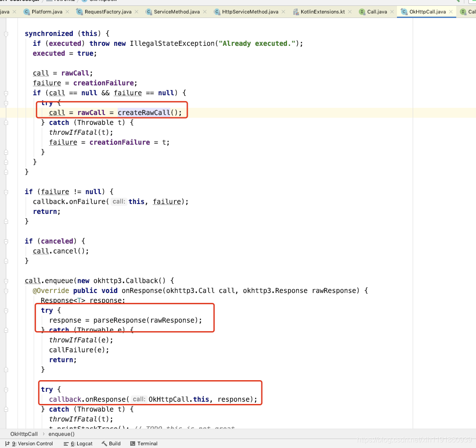Click the ServiceMethod.java class file icon

tap(149, 12)
